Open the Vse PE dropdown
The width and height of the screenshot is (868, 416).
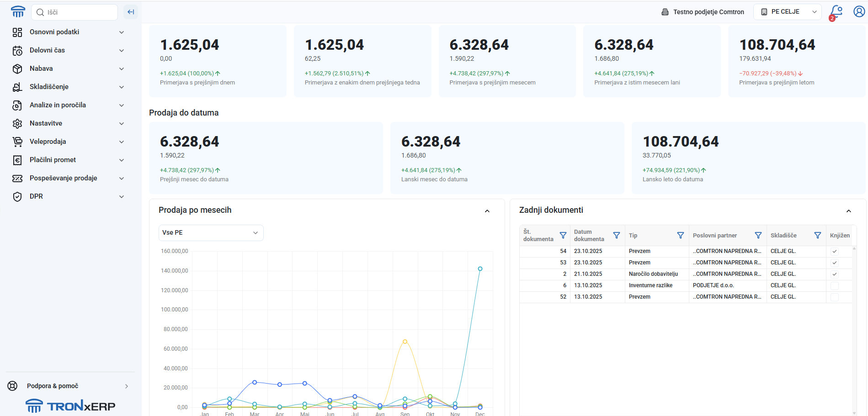pyautogui.click(x=211, y=232)
